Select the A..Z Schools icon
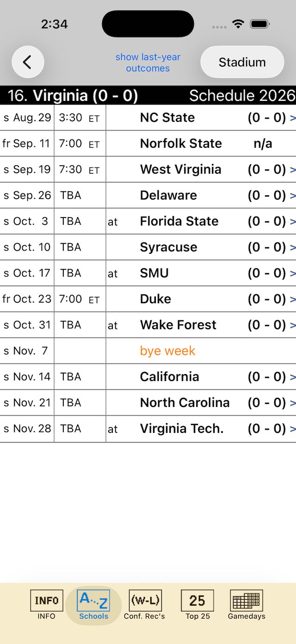296x644 pixels. (93, 600)
